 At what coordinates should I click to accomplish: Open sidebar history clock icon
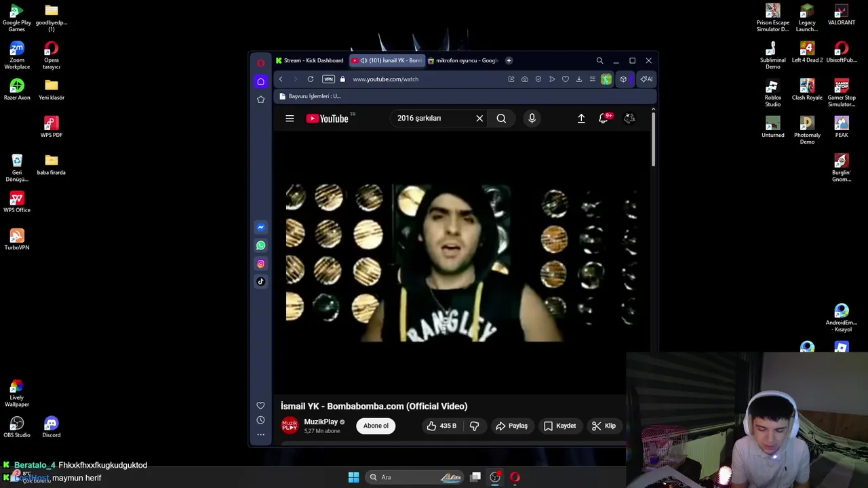(x=260, y=420)
